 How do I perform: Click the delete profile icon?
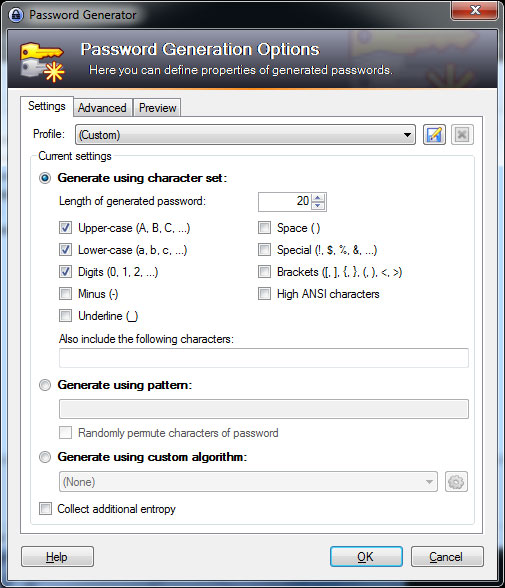(462, 135)
